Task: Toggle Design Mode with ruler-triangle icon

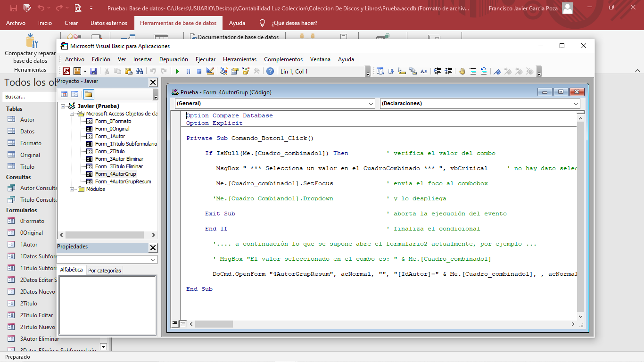Action: pos(210,71)
